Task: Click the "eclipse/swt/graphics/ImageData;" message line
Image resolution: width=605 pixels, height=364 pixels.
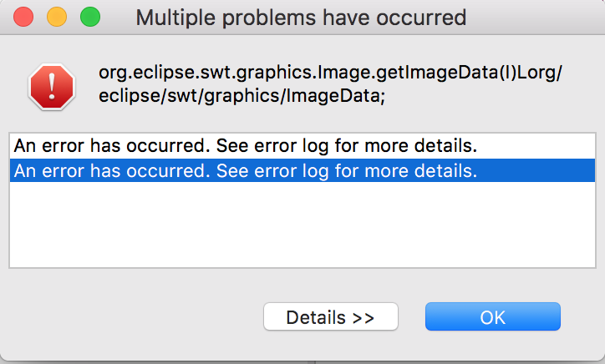Action: (242, 96)
